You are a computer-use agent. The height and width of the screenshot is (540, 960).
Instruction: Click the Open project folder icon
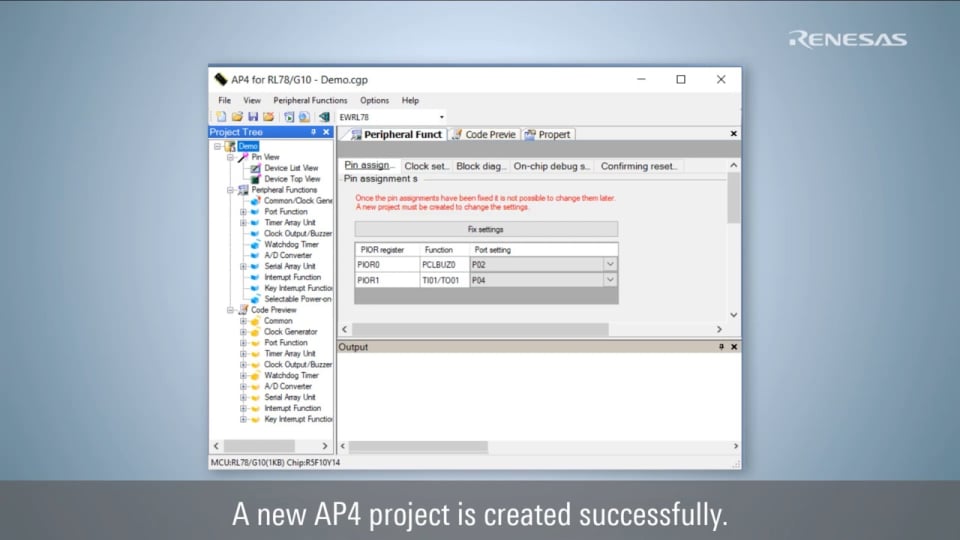coord(237,116)
